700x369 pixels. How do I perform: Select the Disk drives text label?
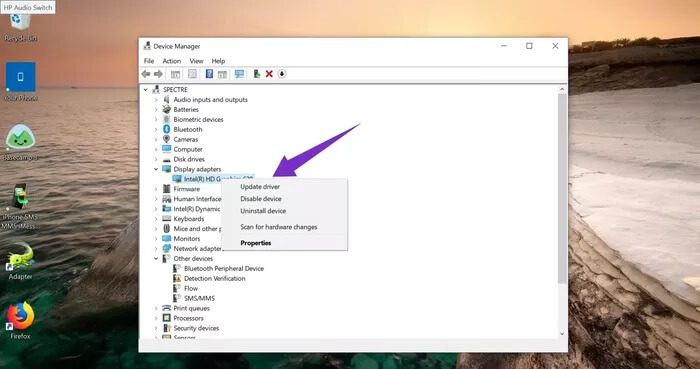189,159
